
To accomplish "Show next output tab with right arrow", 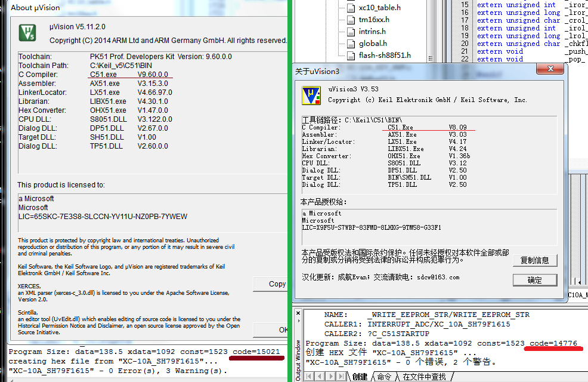I will [x=331, y=377].
